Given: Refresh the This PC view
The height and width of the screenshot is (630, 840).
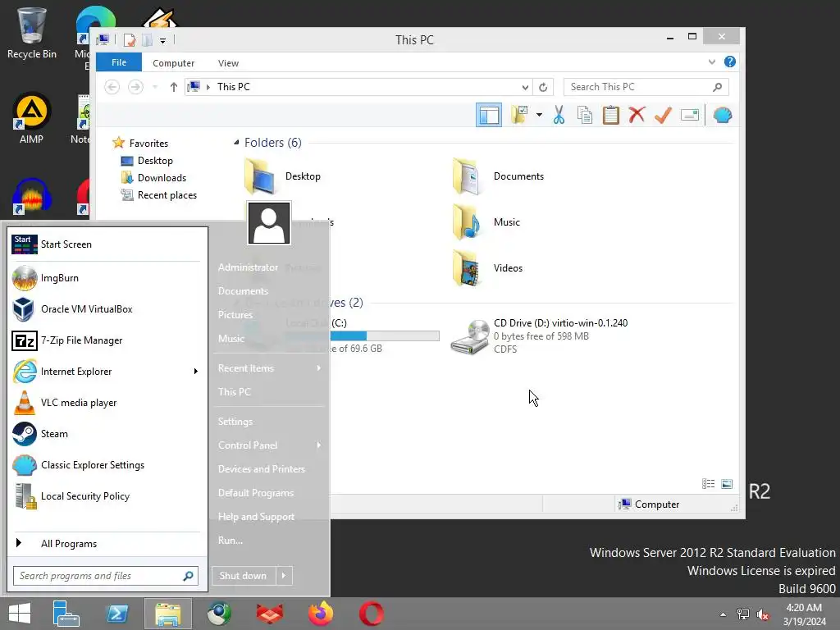Looking at the screenshot, I should (x=543, y=87).
